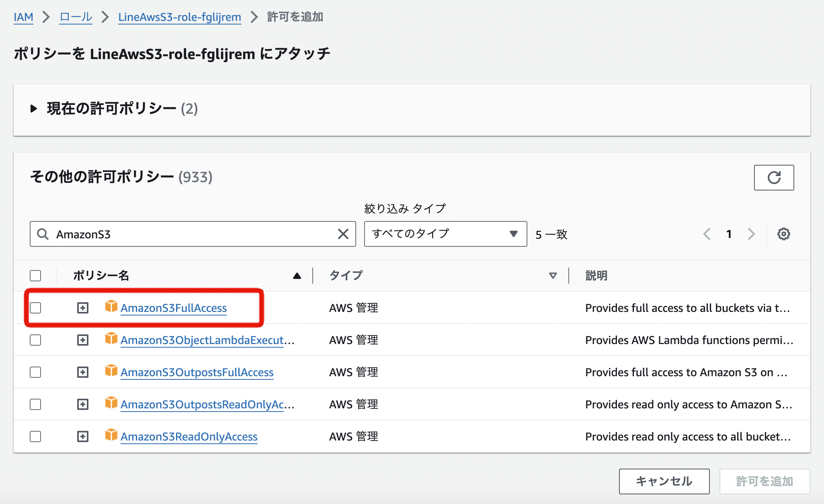The image size is (824, 504).
Task: Clear the AmazonS3 search with X icon
Action: point(343,234)
